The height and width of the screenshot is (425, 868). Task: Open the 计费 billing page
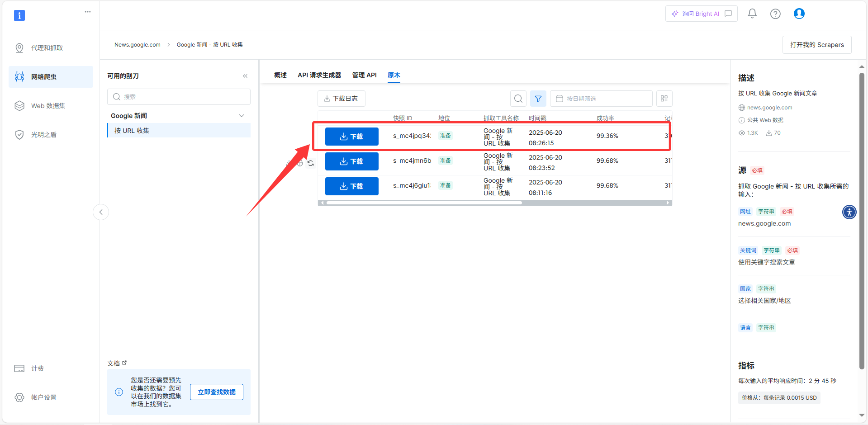pos(51,368)
